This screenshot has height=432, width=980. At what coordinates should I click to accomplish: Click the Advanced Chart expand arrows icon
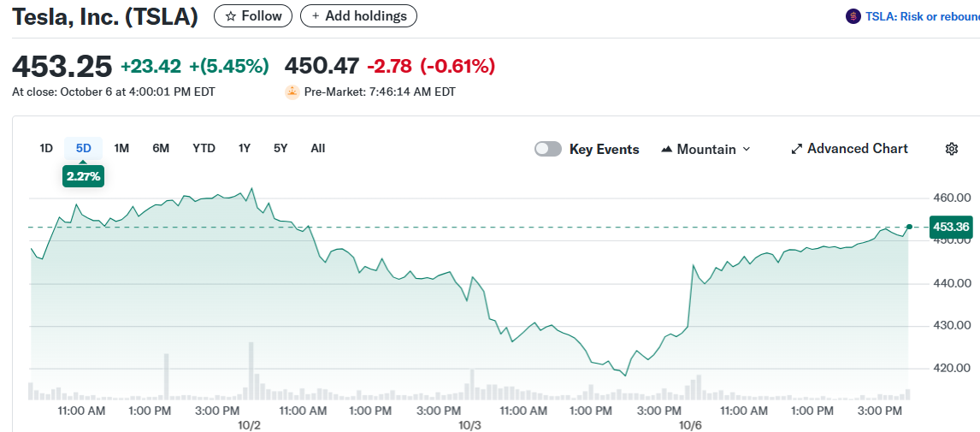click(x=797, y=149)
